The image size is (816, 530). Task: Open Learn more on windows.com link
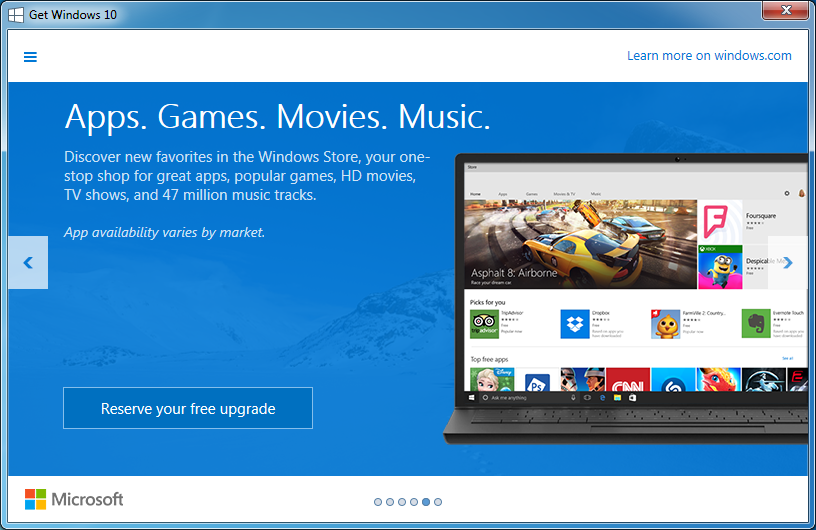pos(709,56)
